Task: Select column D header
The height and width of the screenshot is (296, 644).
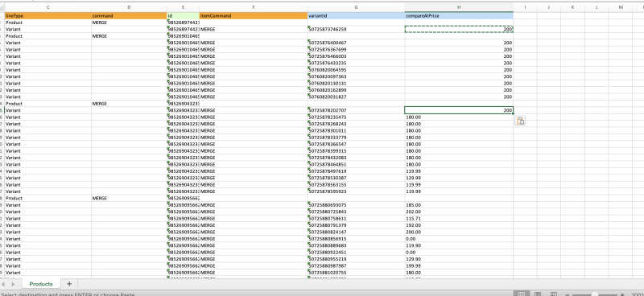Action: [x=129, y=7]
